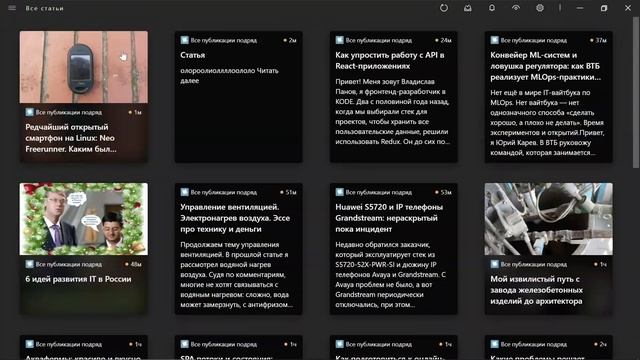The height and width of the screenshot is (360, 640).
Task: Click source icon on "Мой извилистый путь" card
Action: click(x=494, y=264)
